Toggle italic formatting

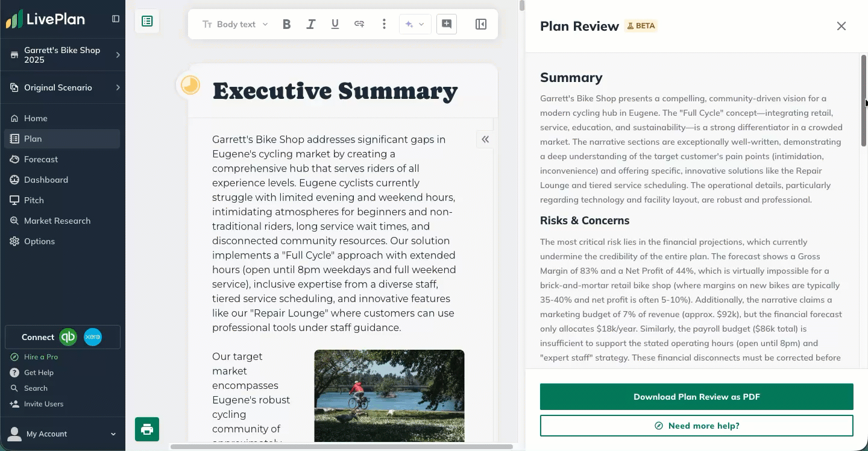pyautogui.click(x=310, y=24)
